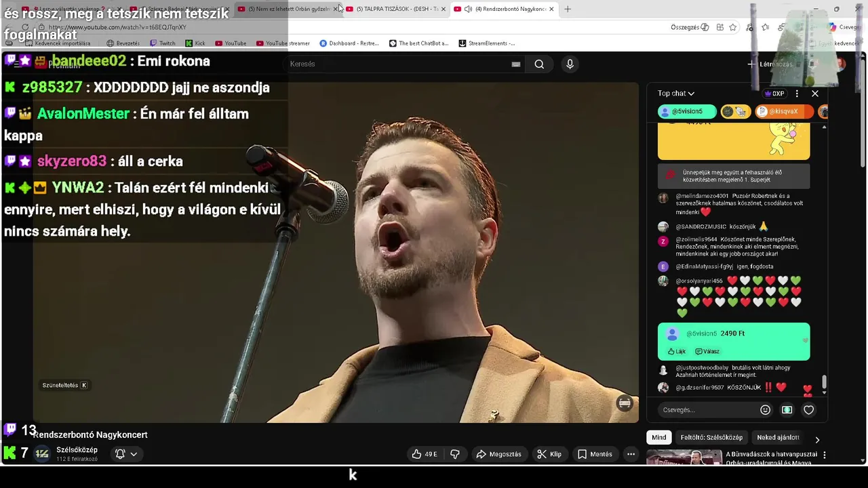Open the notification bell dropdown for Szélsőközép
The height and width of the screenshot is (488, 868).
click(126, 454)
